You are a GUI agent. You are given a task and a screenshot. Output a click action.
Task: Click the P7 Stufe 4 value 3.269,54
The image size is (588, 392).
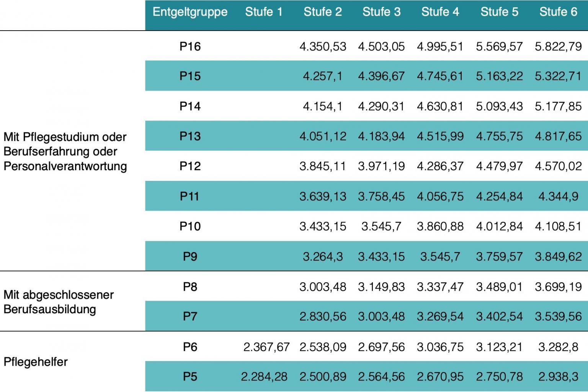pos(440,317)
